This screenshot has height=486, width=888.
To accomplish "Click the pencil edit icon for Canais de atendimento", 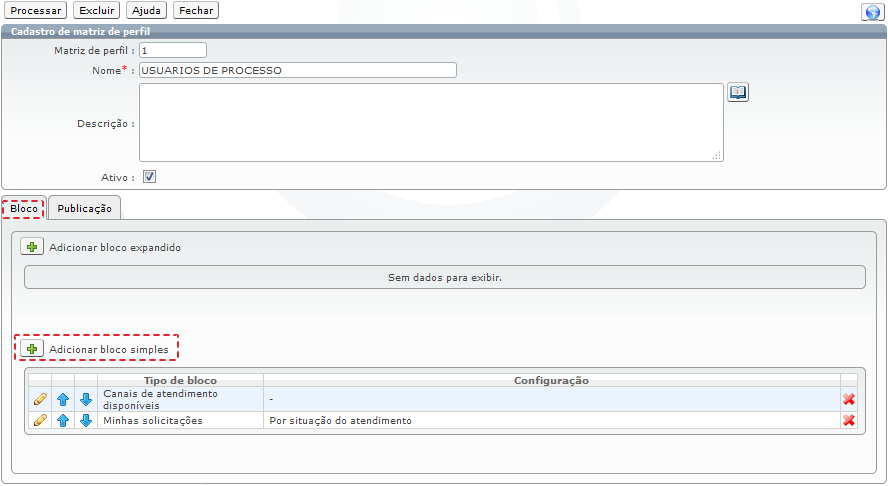I will (x=40, y=399).
